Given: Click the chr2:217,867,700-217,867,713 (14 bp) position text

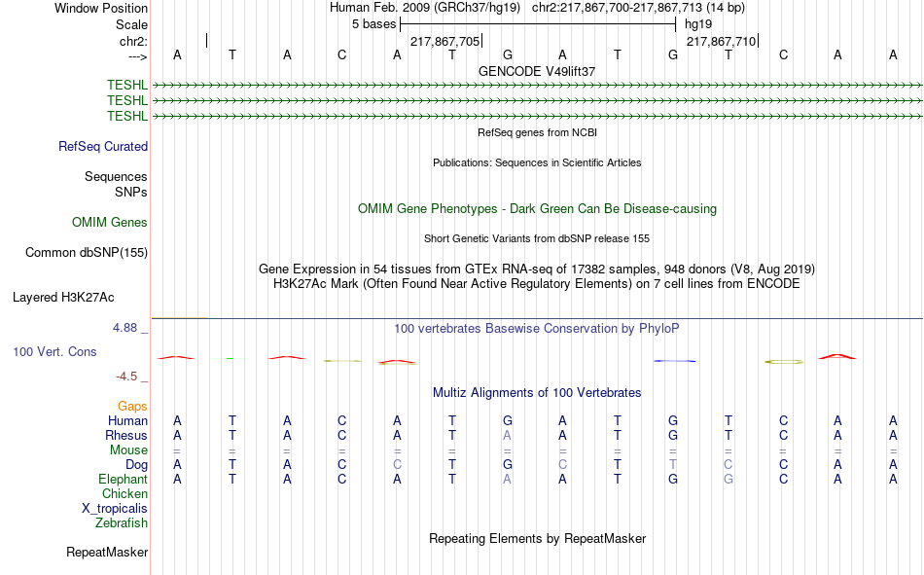Looking at the screenshot, I should click(638, 8).
